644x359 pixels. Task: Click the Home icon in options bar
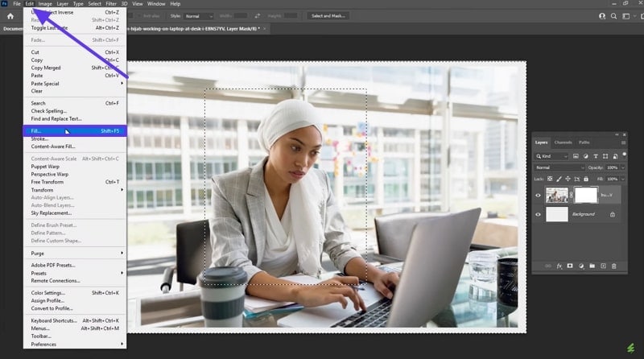(10, 16)
